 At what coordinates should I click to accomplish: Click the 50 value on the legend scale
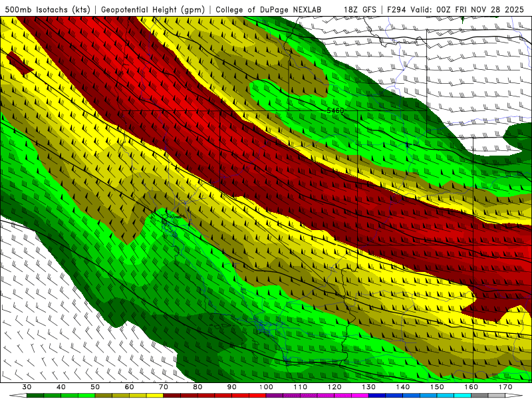pos(95,387)
